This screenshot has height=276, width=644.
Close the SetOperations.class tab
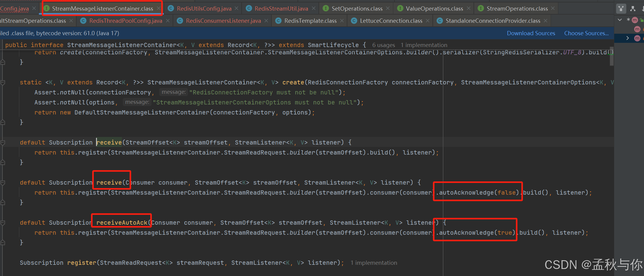click(388, 9)
